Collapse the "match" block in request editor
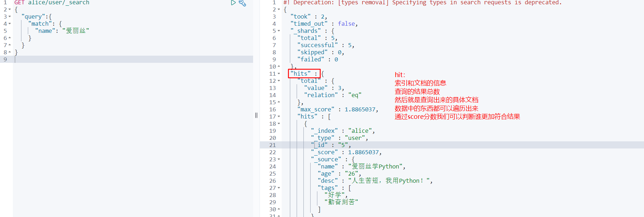The height and width of the screenshot is (217, 644). [10, 24]
